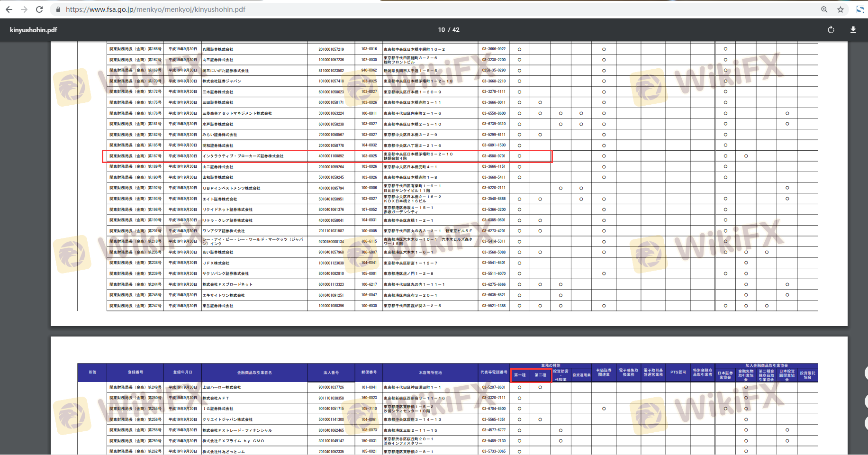The width and height of the screenshot is (868, 455).
Task: Select the インタラクティブ・ブローカーズ証券株式会社 company name
Action: click(243, 156)
